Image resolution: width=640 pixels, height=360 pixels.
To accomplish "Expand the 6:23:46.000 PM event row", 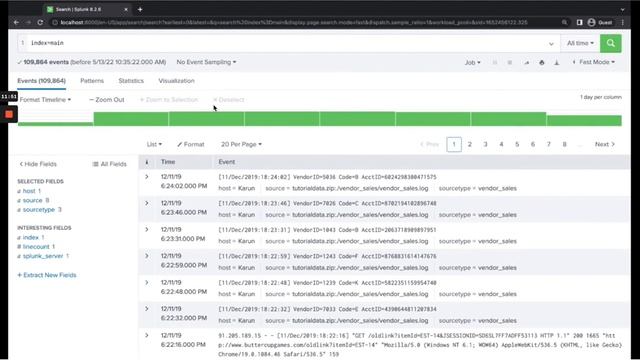I will 147,203.
